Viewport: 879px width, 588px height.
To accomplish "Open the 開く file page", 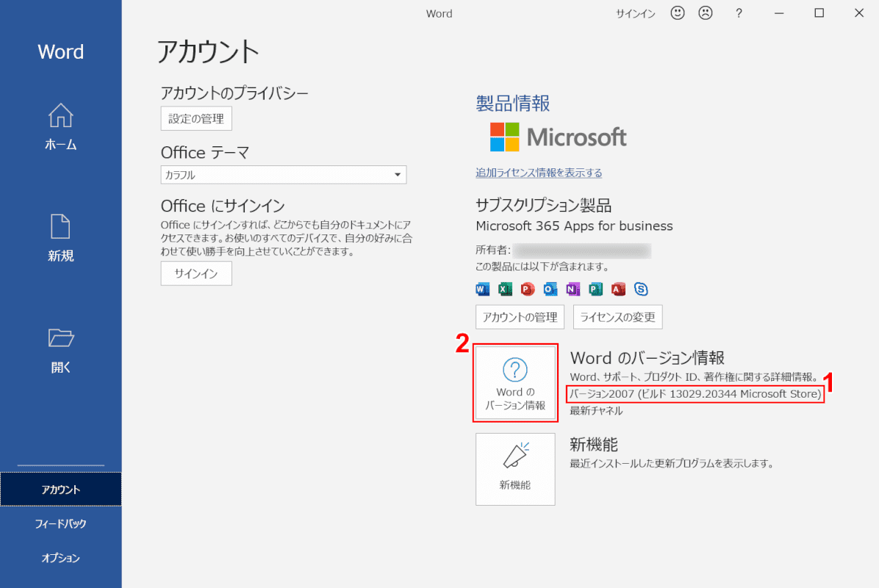I will tap(60, 351).
